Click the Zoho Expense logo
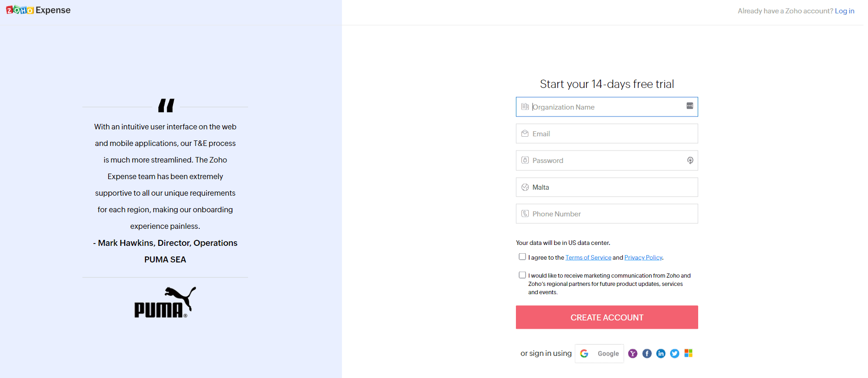Screen dimensions: 868x378 coord(38,10)
